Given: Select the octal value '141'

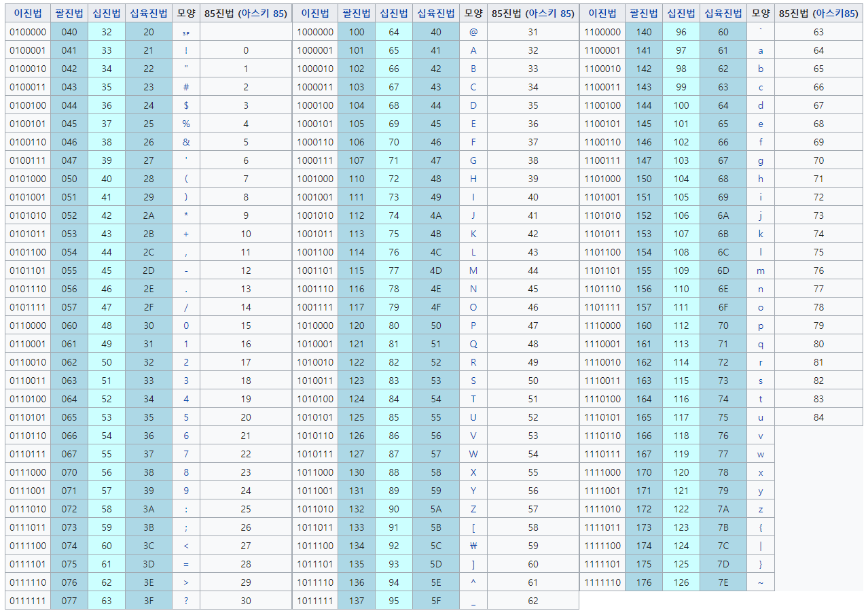Looking at the screenshot, I should (x=644, y=50).
